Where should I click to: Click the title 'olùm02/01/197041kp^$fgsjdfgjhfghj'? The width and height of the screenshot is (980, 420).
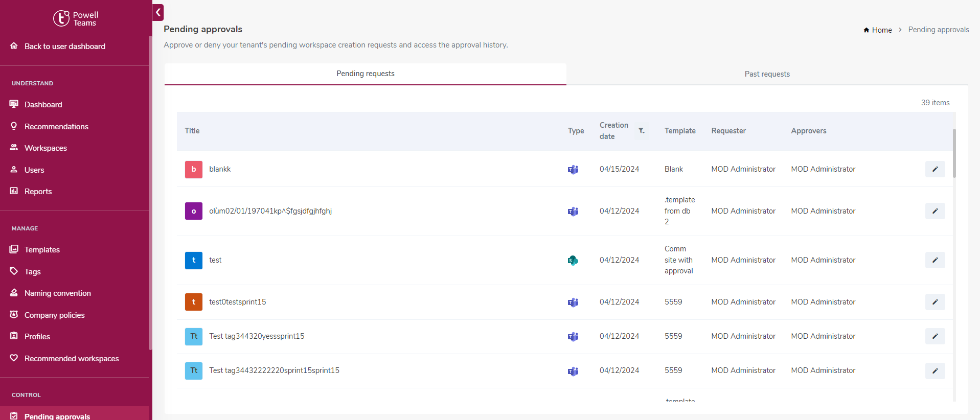[x=270, y=211]
